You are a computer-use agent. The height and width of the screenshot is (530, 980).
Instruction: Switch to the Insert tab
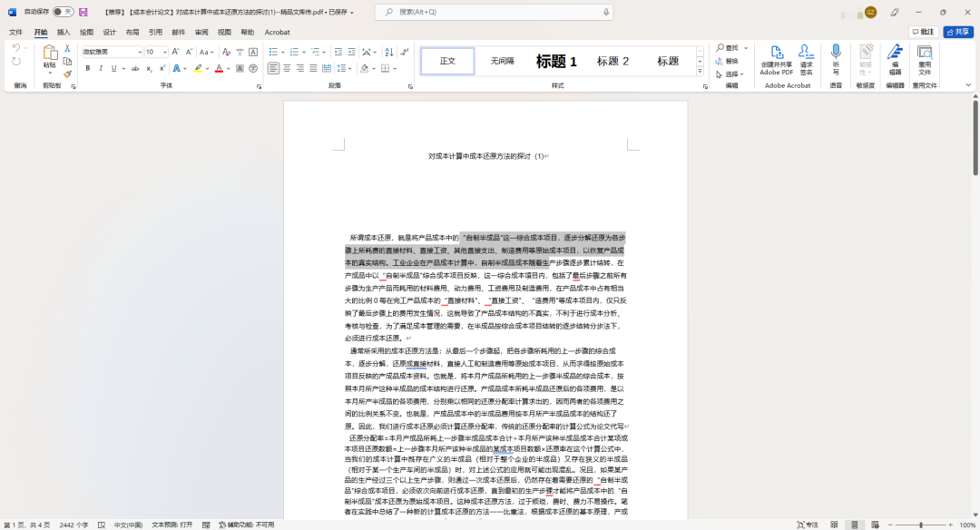click(64, 32)
